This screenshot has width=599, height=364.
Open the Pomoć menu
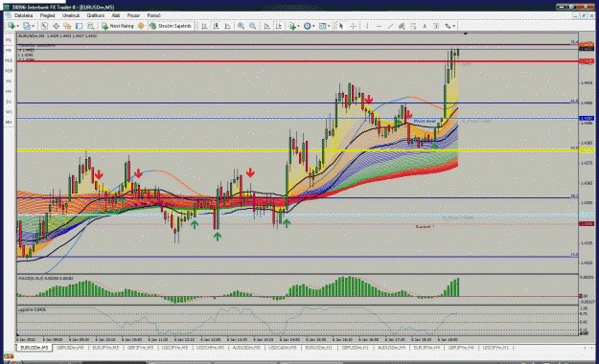pyautogui.click(x=154, y=15)
